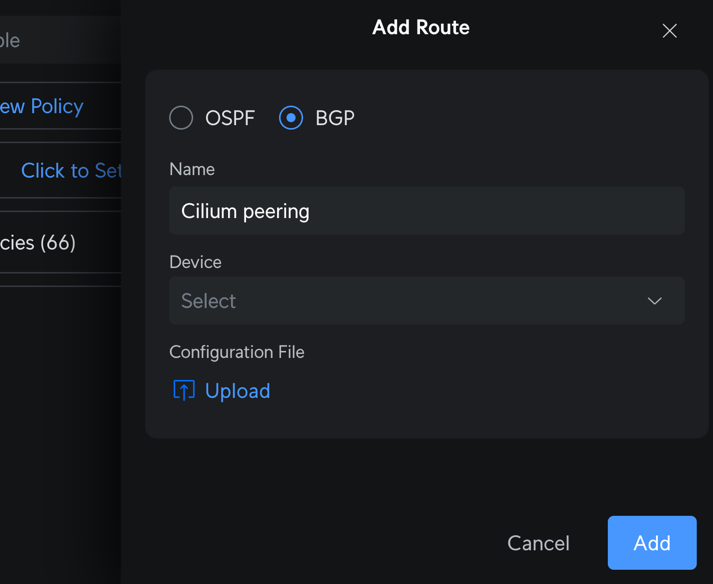Select the BGP radio button
The width and height of the screenshot is (713, 584).
[291, 118]
